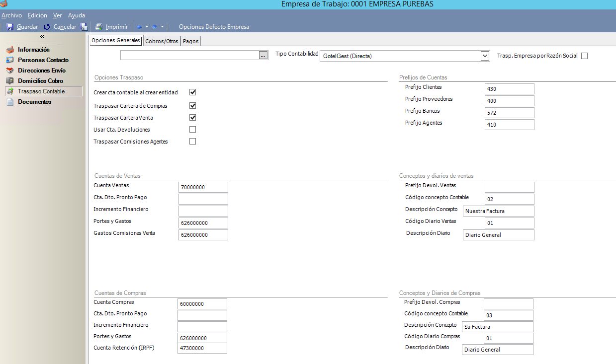Image resolution: width=616 pixels, height=364 pixels.
Task: Click Código concepto Contable field showing 03
Action: pyautogui.click(x=508, y=315)
